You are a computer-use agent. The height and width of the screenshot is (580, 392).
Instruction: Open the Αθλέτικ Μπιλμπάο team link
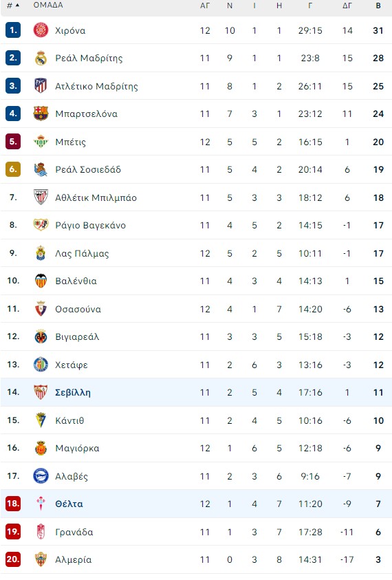pos(96,197)
